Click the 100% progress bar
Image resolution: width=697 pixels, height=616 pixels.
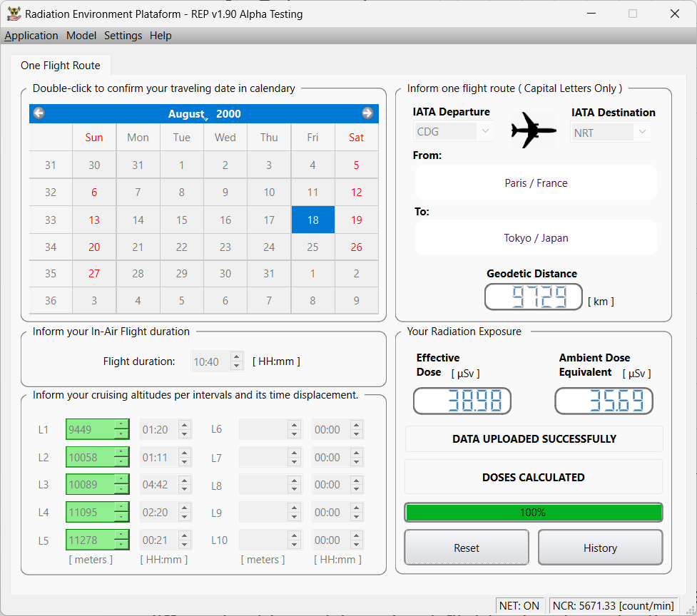(533, 513)
